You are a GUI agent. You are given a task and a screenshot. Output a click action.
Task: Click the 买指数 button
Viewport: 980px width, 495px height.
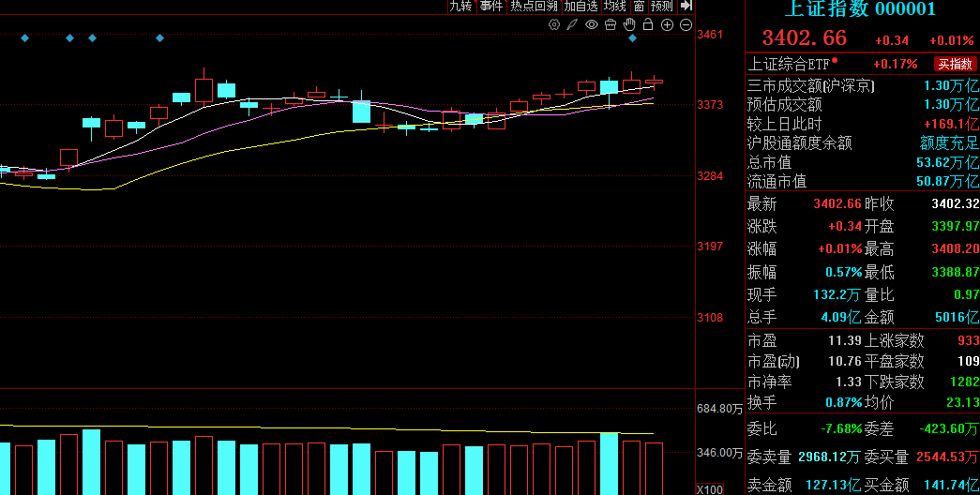(x=955, y=64)
